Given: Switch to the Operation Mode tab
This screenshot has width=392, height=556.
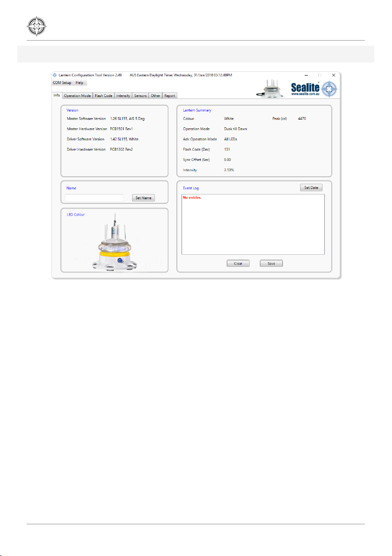Looking at the screenshot, I should (77, 96).
